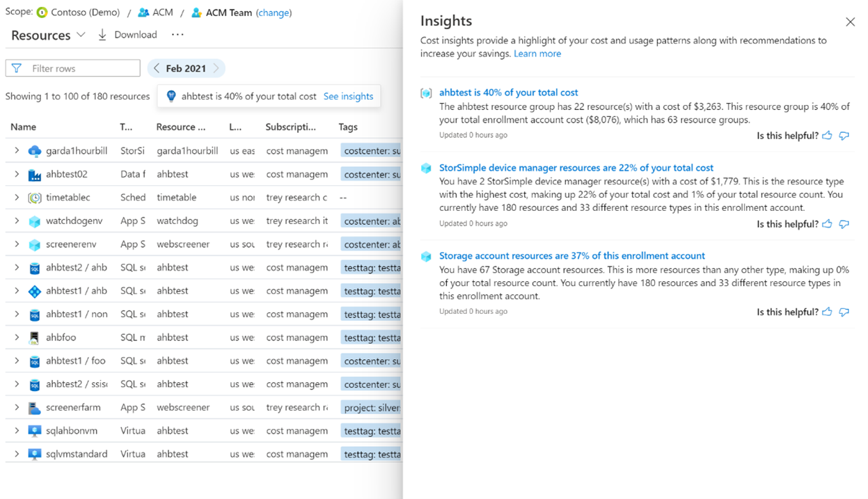Expand the sqlahbonvm row
Viewport: 868px width, 499px height.
click(17, 430)
